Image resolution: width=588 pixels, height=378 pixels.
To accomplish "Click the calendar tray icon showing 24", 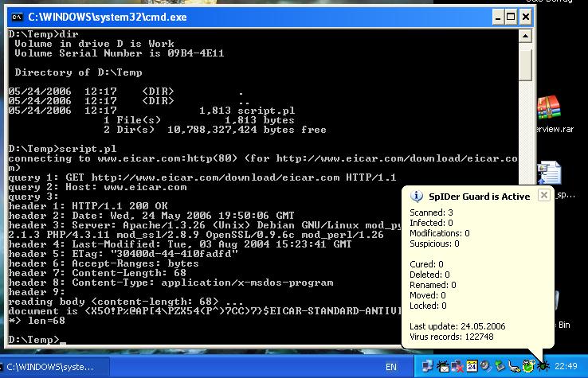I will [x=472, y=366].
